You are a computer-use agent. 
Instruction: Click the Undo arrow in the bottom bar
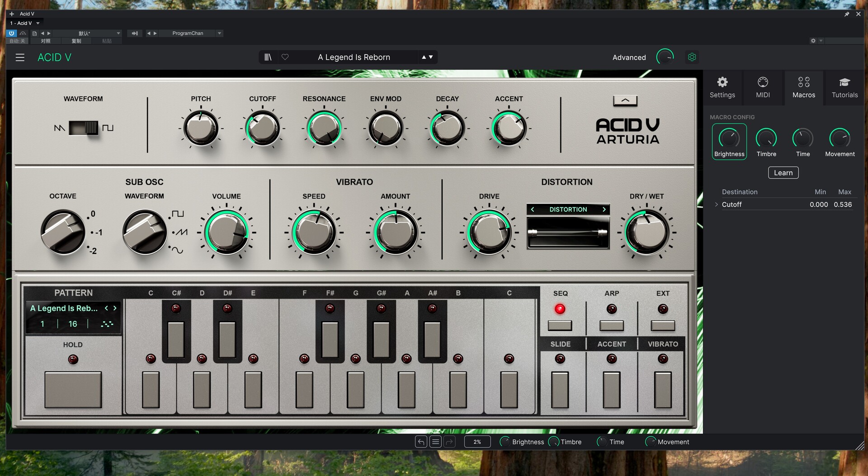click(x=421, y=442)
